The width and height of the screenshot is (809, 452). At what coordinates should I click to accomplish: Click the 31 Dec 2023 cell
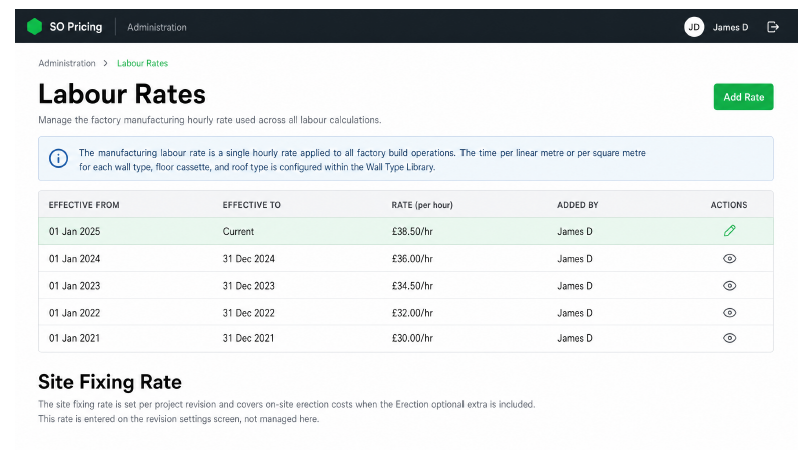coord(249,286)
